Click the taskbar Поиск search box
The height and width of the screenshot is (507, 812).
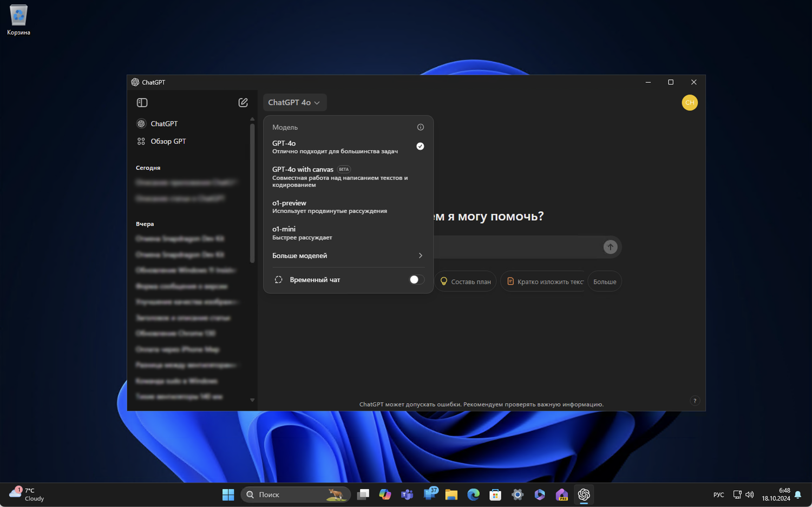pyautogui.click(x=296, y=495)
